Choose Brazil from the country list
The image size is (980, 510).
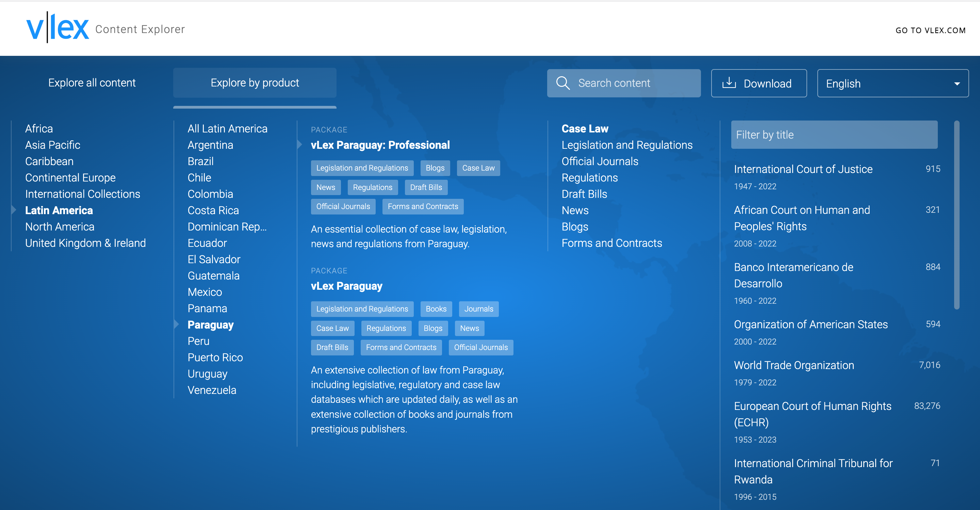coord(200,161)
